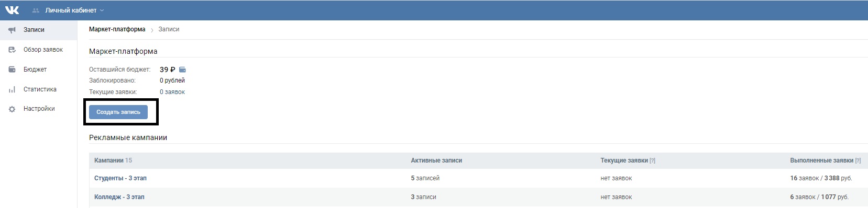Click the Создать запись button
868x208 pixels.
click(118, 112)
